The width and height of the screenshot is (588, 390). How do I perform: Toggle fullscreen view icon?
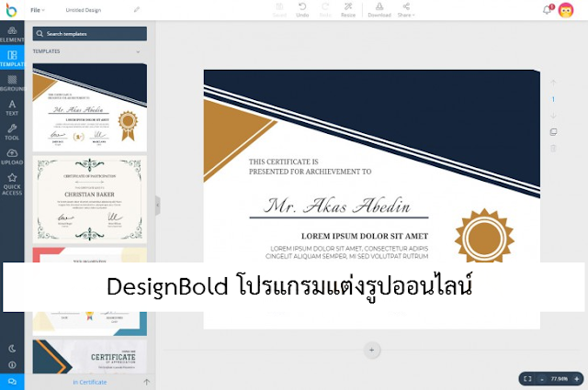527,379
